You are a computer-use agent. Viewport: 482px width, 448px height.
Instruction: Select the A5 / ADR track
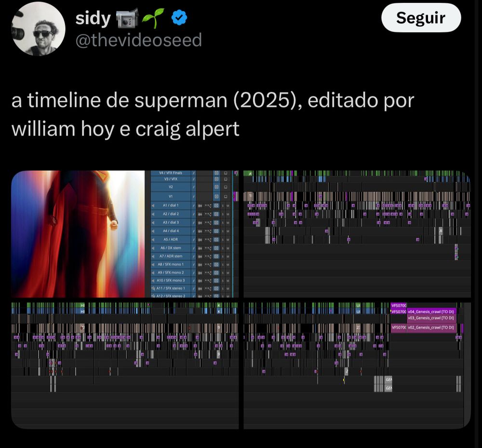(171, 240)
